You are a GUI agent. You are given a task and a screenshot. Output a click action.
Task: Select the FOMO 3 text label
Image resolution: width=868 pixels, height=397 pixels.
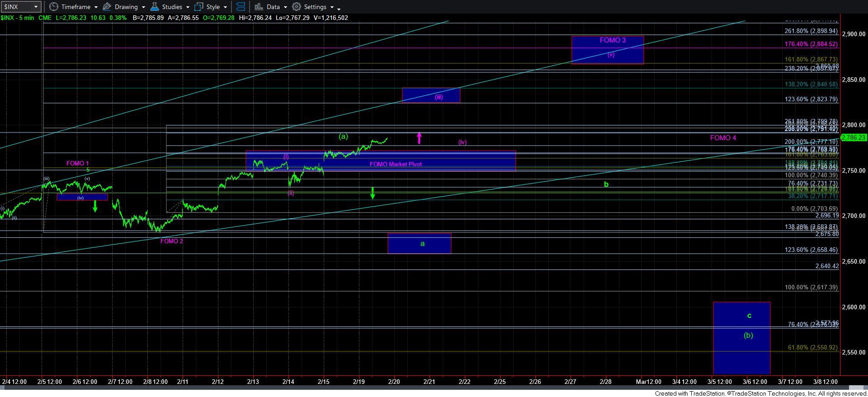[x=613, y=40]
